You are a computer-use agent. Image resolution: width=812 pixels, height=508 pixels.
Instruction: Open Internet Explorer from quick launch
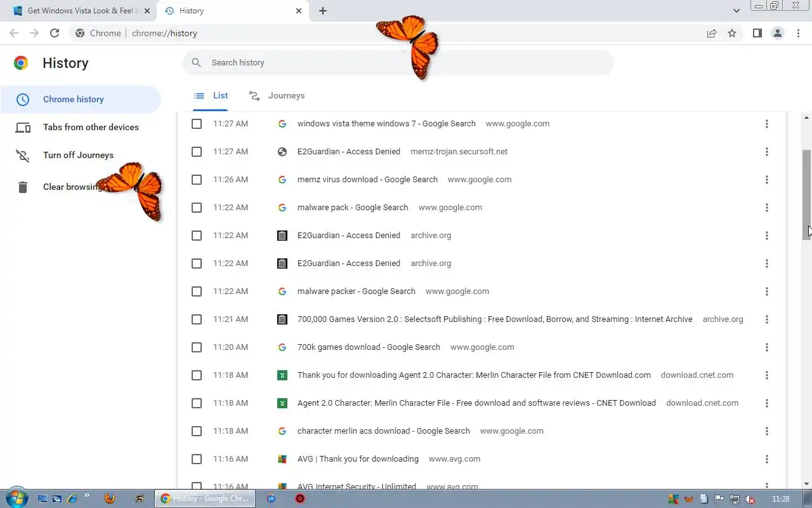point(72,498)
